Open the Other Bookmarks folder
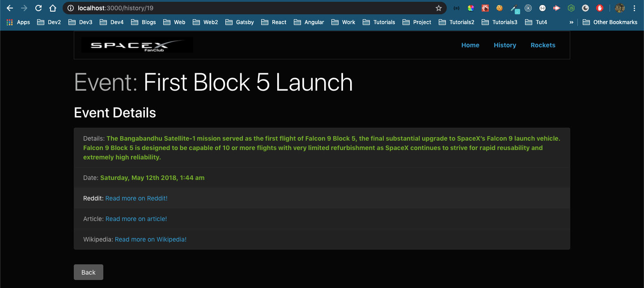Viewport: 644px width, 288px height. (610, 22)
